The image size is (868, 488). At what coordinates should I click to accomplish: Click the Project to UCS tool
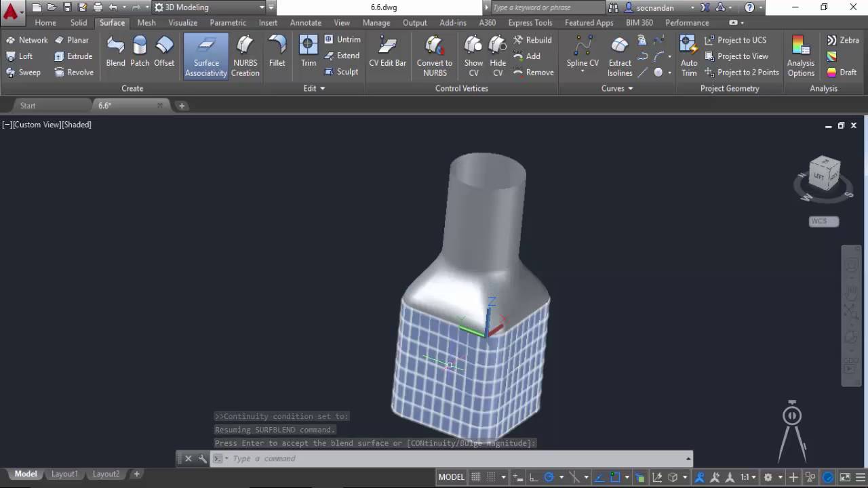[735, 40]
